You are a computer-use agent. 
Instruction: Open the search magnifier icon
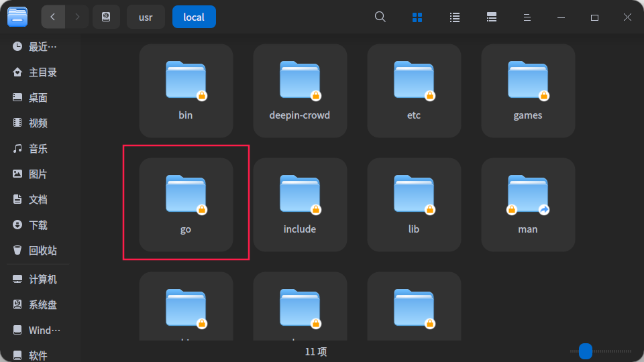click(380, 17)
